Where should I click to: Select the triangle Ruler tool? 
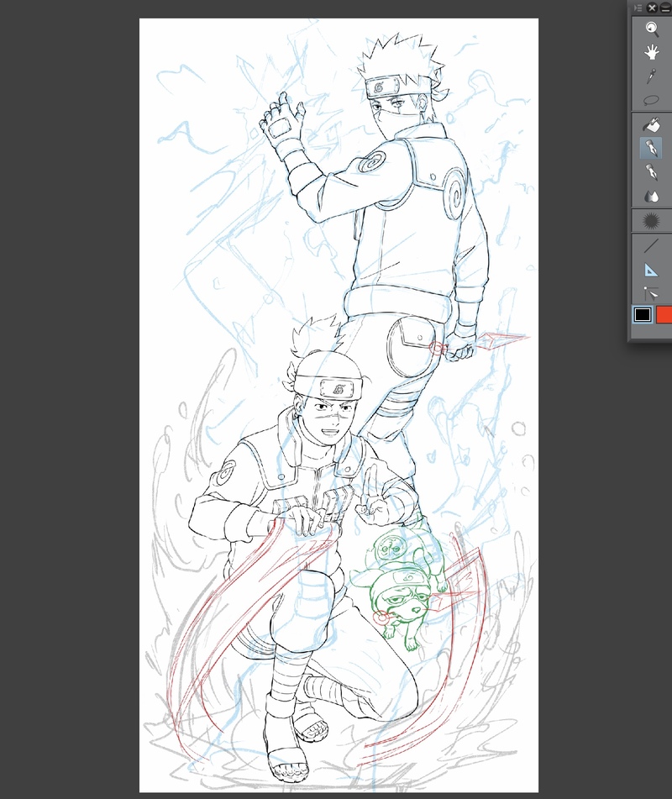(x=652, y=270)
